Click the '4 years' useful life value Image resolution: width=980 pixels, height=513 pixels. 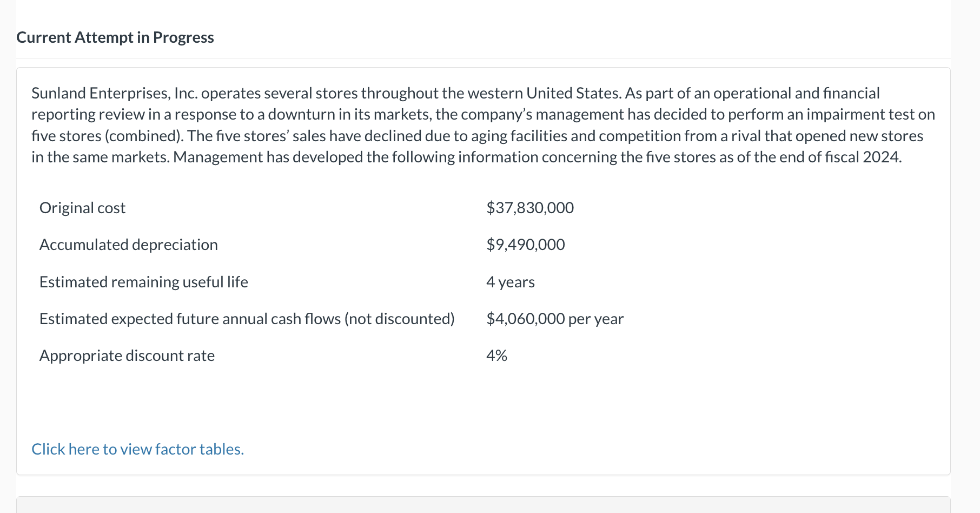tap(510, 282)
